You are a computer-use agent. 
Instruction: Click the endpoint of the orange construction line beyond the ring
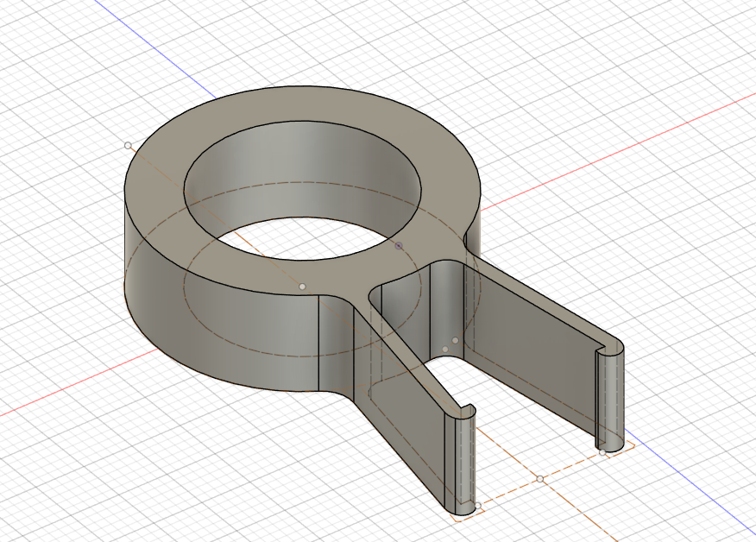[x=128, y=145]
